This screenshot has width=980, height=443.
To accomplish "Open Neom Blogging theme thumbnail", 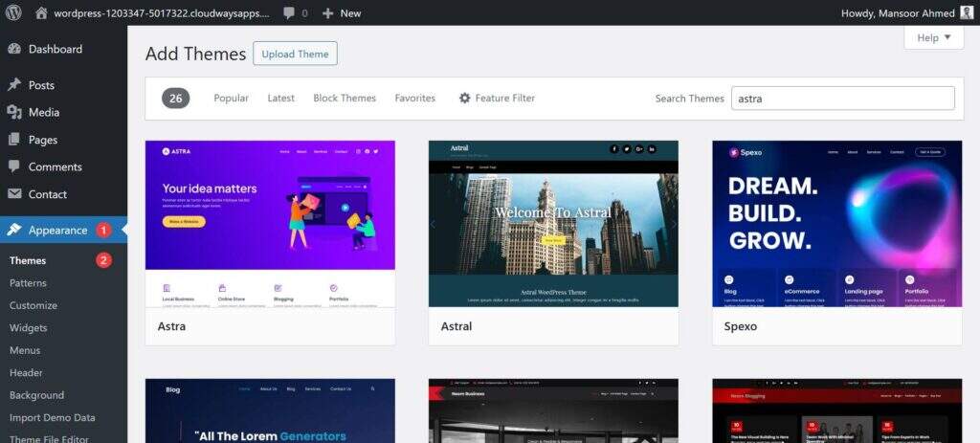I will click(836, 410).
